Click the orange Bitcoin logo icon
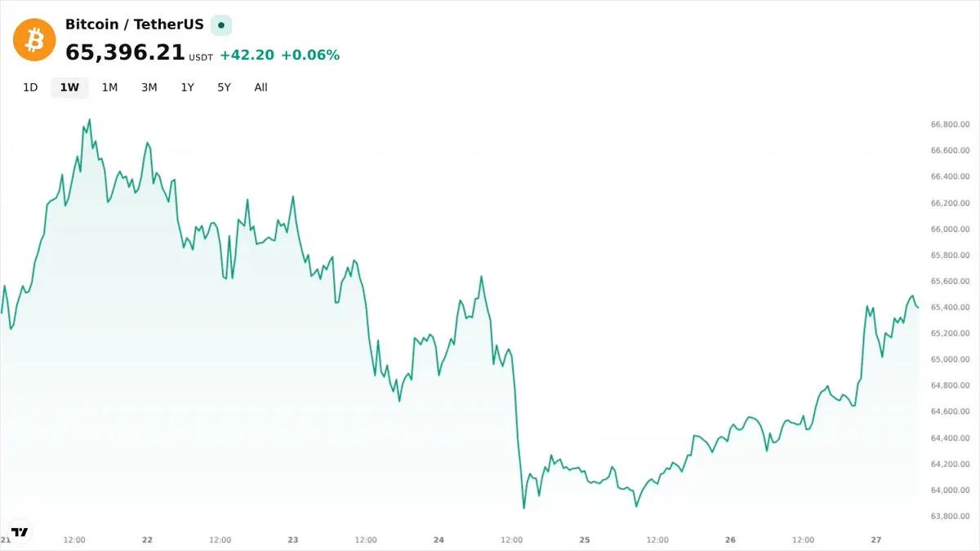Screen dimensions: 980x551 34,39
